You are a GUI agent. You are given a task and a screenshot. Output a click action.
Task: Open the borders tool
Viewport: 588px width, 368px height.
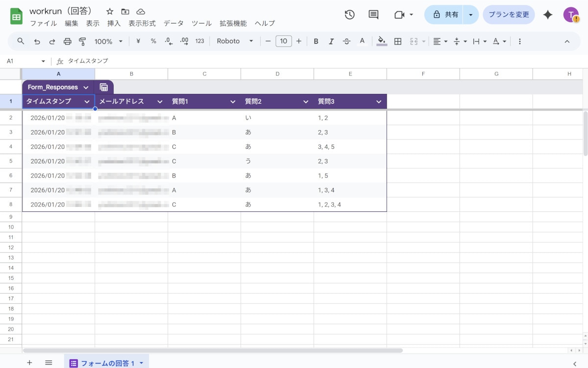point(397,41)
